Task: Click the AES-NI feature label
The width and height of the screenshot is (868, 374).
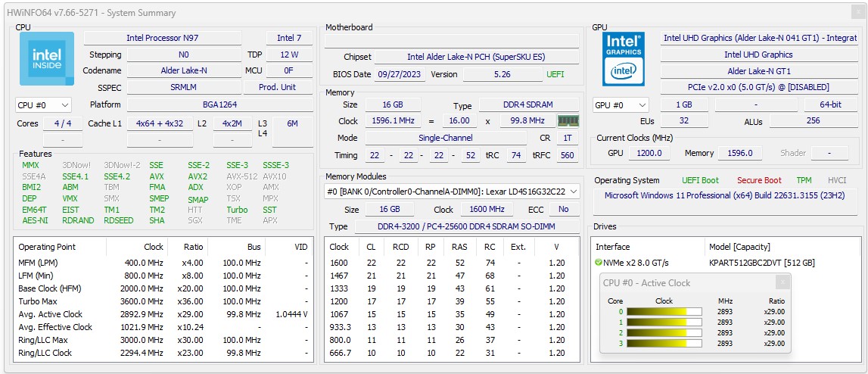Action: point(35,220)
